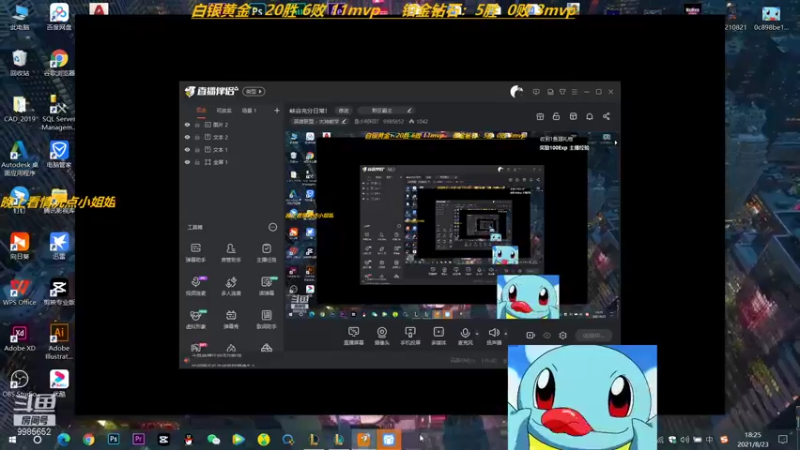Click the 扬声器 speaker icon

coord(493,333)
